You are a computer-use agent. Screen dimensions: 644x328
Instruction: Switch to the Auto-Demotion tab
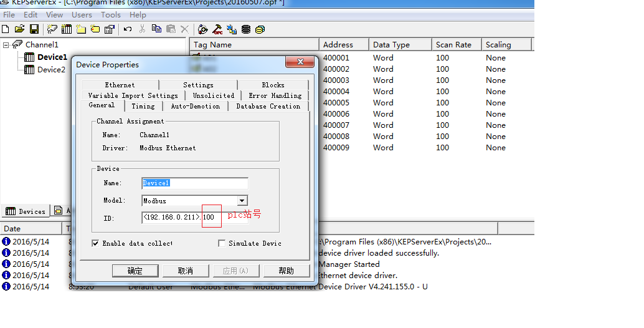click(196, 106)
